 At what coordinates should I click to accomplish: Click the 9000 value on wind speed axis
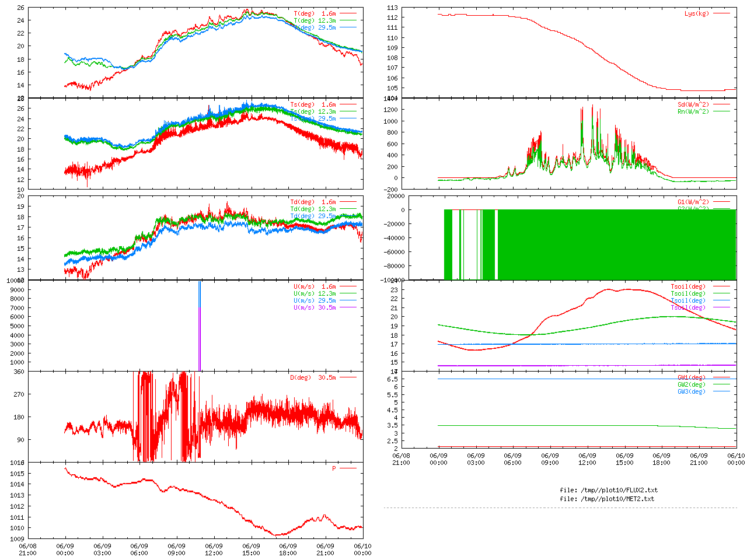pyautogui.click(x=17, y=290)
